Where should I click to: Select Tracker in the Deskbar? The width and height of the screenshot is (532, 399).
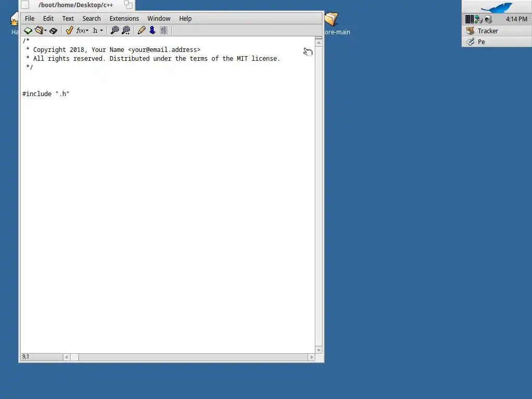pyautogui.click(x=497, y=31)
